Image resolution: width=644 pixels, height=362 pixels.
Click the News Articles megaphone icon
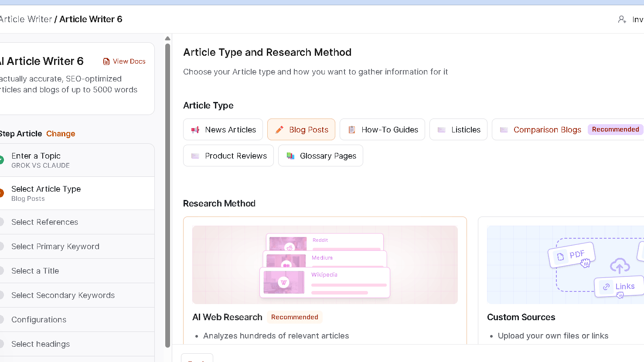pyautogui.click(x=195, y=130)
